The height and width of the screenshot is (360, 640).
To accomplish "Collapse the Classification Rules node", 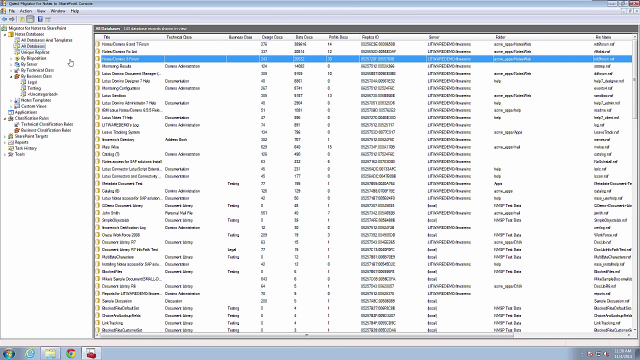I will coord(5,118).
